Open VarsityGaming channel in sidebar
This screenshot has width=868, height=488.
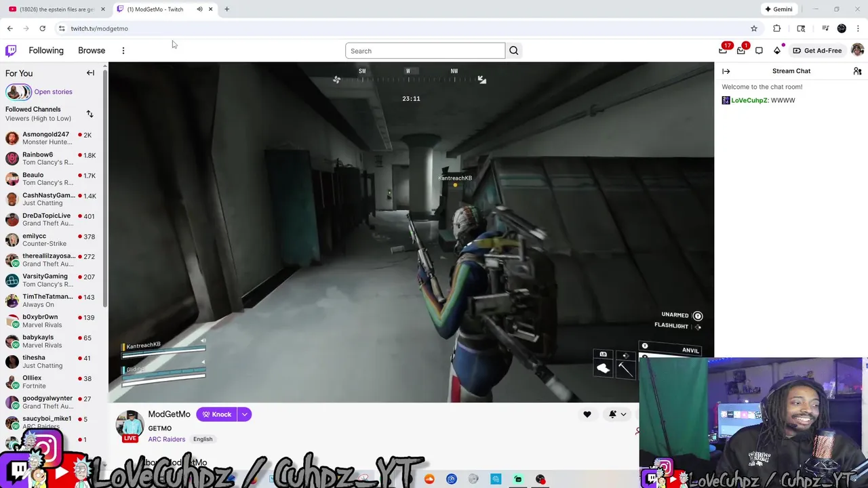click(x=54, y=281)
